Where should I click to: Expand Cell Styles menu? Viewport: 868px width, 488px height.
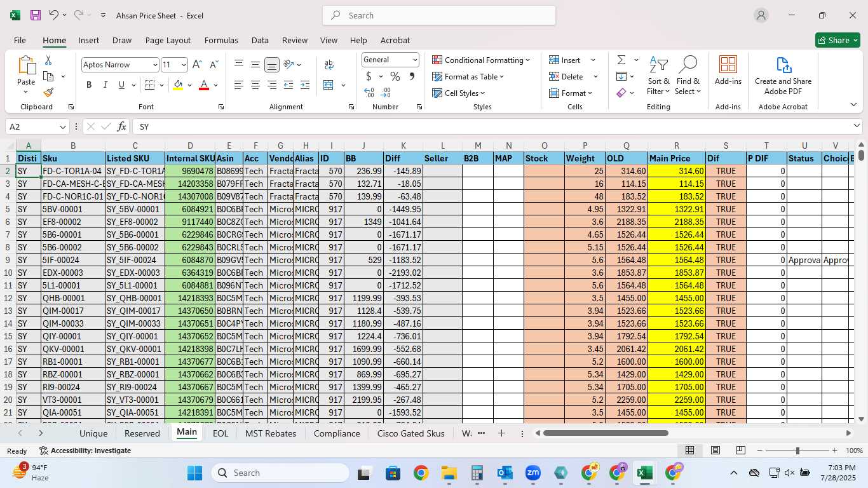(459, 93)
